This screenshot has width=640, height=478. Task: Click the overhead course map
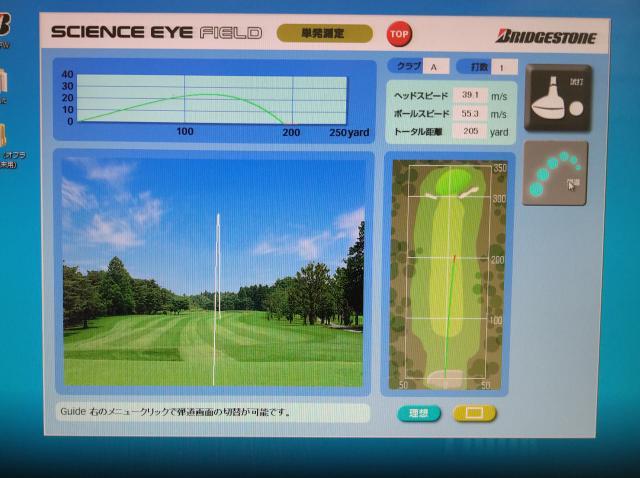448,274
